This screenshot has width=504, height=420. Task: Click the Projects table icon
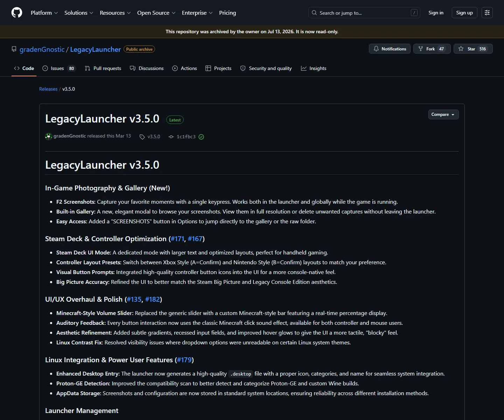coord(208,68)
